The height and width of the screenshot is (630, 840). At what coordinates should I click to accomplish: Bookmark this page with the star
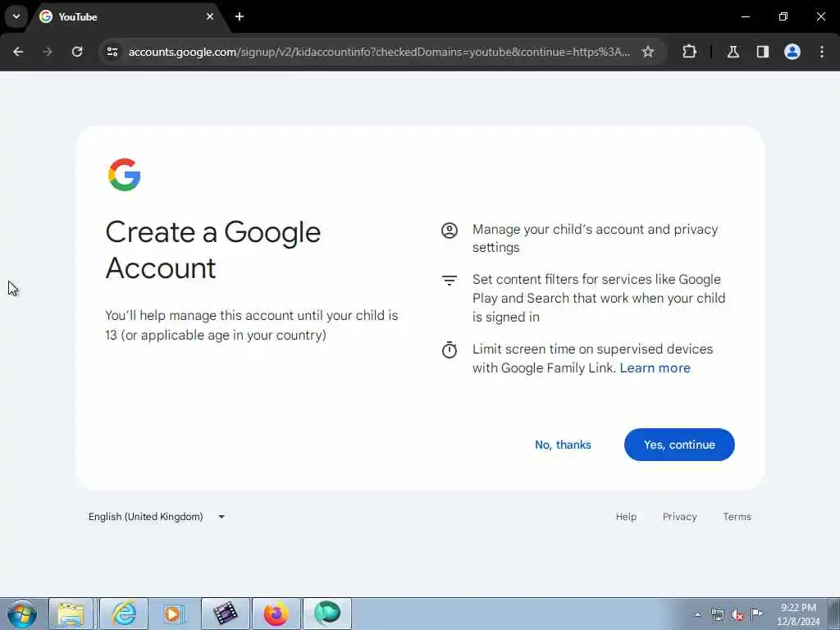tap(648, 52)
